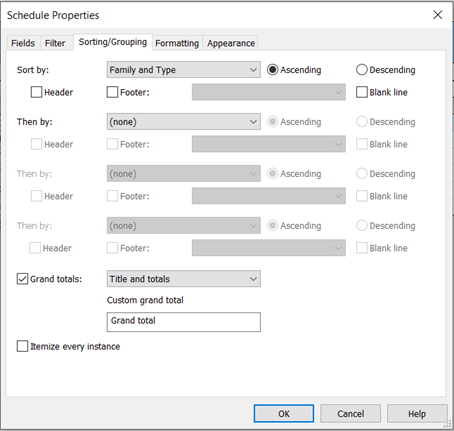Click the Custom grand total text field
The image size is (454, 431).
[x=184, y=322]
